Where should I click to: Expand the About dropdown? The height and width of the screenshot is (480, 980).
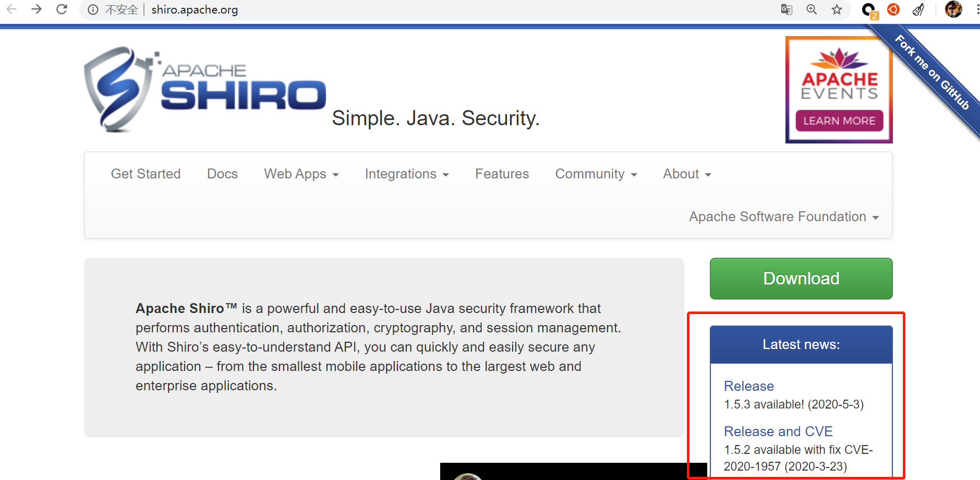click(687, 174)
